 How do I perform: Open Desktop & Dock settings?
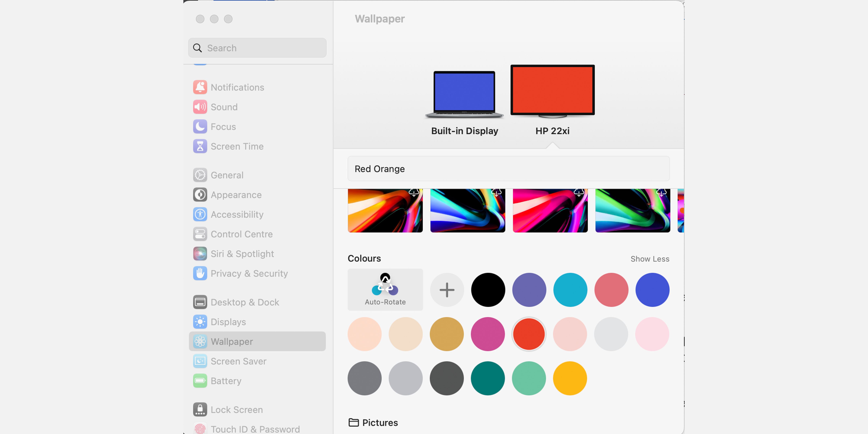tap(245, 302)
